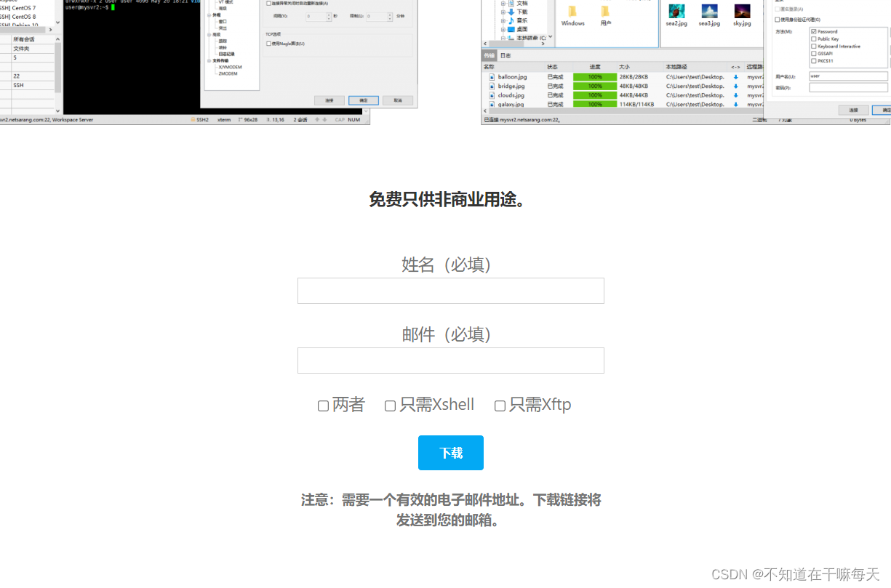Image resolution: width=891 pixels, height=588 pixels.
Task: Click the 28KB/28KB size cell
Action: (634, 76)
